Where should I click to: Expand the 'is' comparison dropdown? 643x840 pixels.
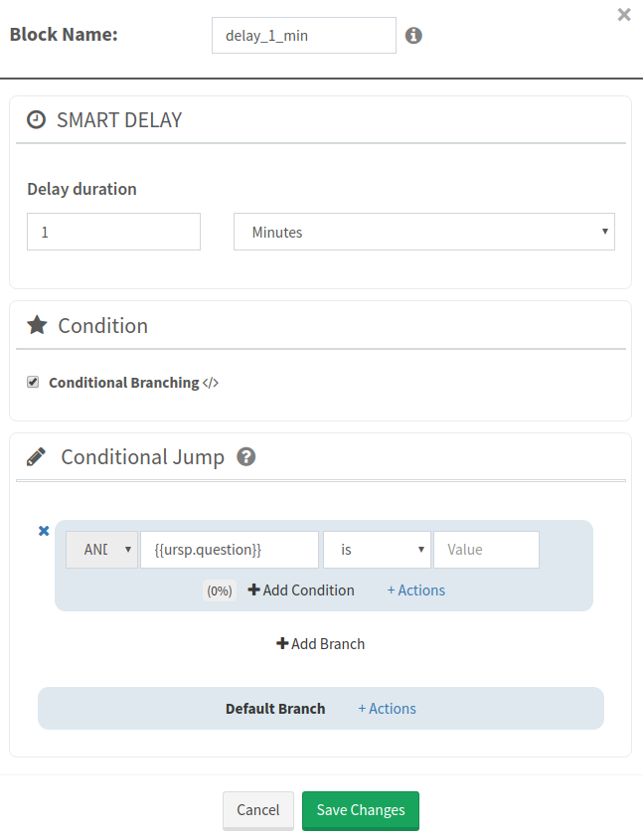(x=377, y=550)
